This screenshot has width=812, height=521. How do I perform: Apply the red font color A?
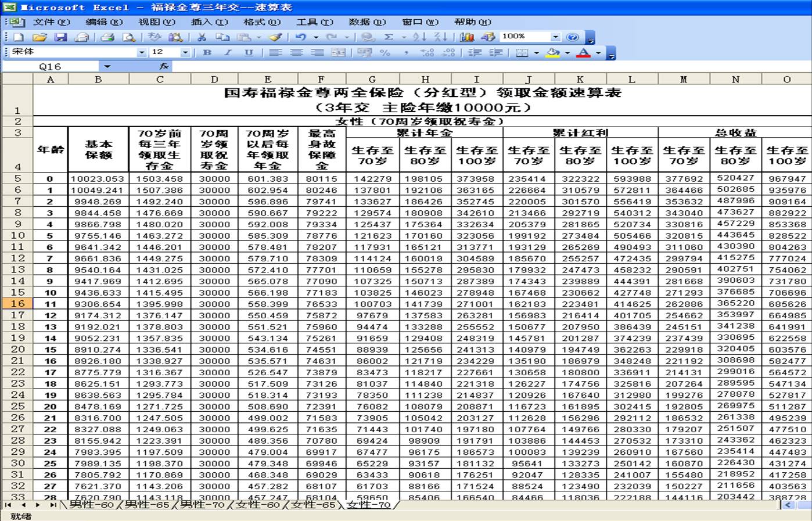click(584, 53)
